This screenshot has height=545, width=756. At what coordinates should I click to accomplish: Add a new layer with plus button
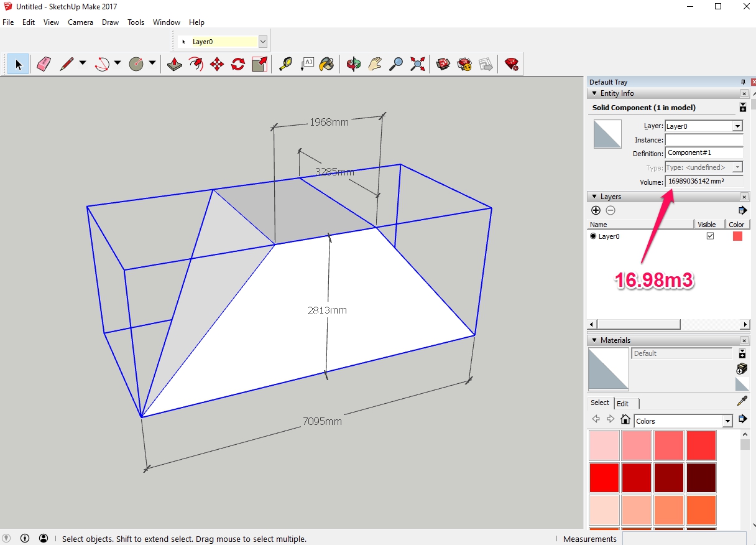click(596, 210)
